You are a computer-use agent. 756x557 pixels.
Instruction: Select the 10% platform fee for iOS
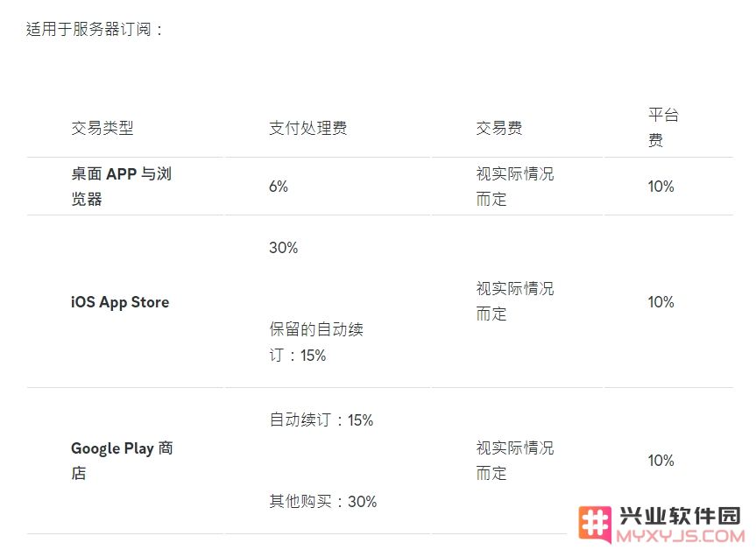pos(661,302)
